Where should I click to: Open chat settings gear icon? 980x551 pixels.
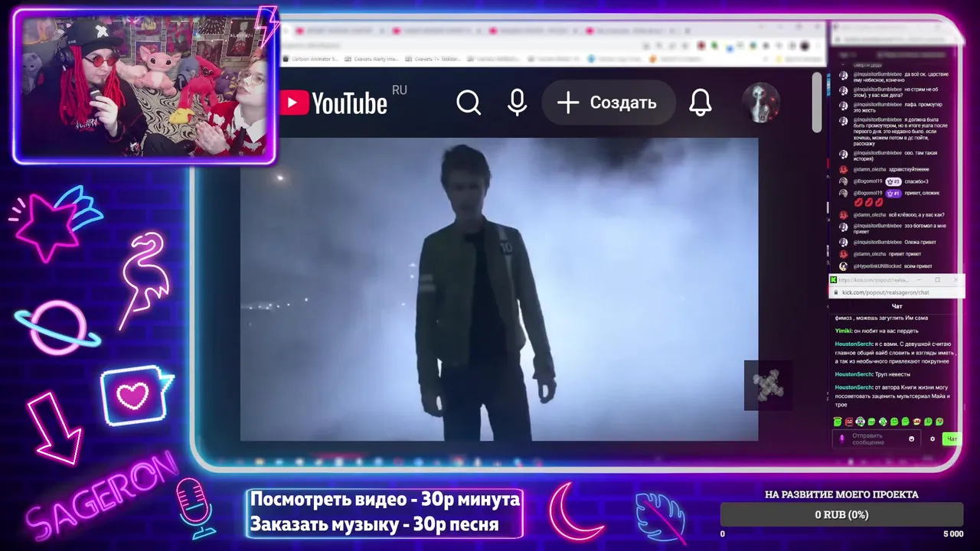pos(932,439)
